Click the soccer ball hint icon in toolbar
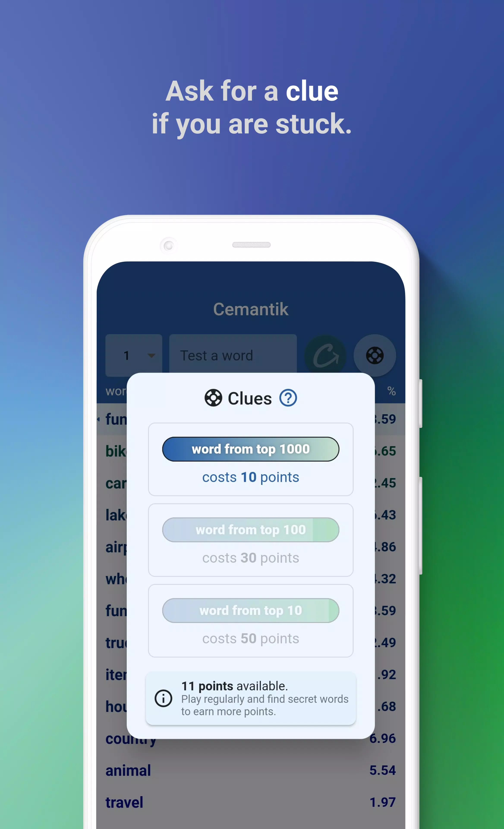This screenshot has width=504, height=829. (375, 355)
